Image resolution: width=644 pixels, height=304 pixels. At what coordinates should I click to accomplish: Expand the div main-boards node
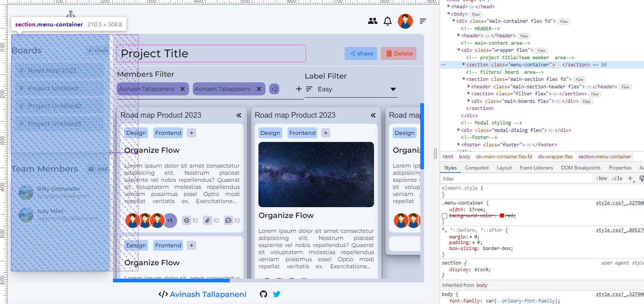(469, 101)
